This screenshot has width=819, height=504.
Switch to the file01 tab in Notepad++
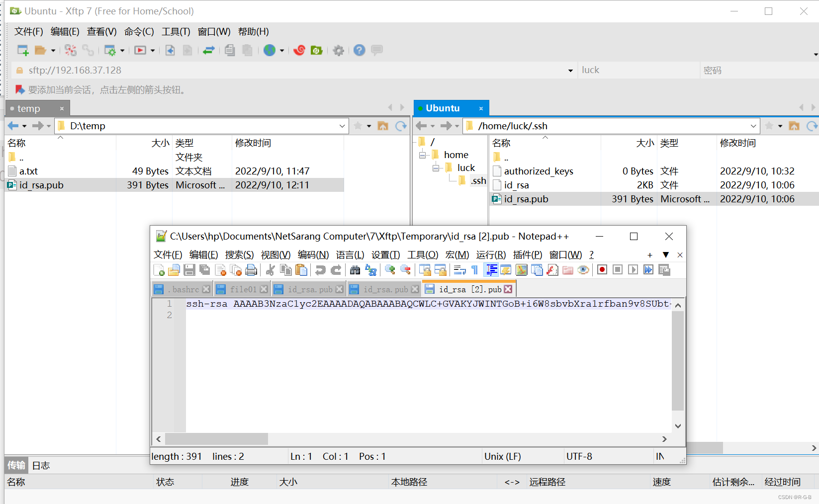pos(242,289)
